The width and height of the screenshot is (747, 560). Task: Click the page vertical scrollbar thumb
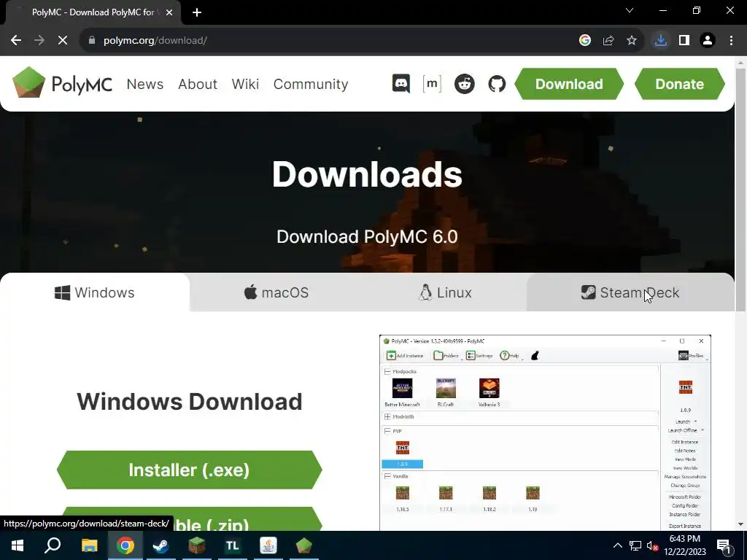[740, 190]
